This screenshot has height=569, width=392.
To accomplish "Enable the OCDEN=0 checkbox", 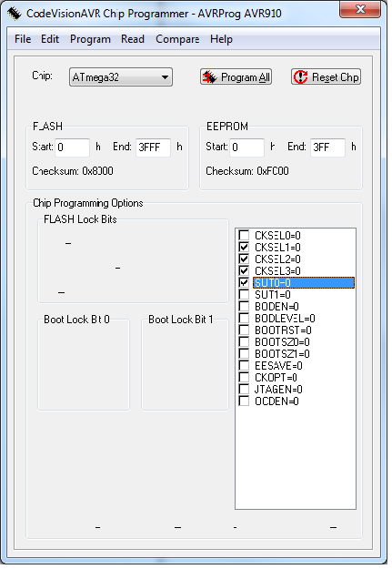I will tap(244, 401).
